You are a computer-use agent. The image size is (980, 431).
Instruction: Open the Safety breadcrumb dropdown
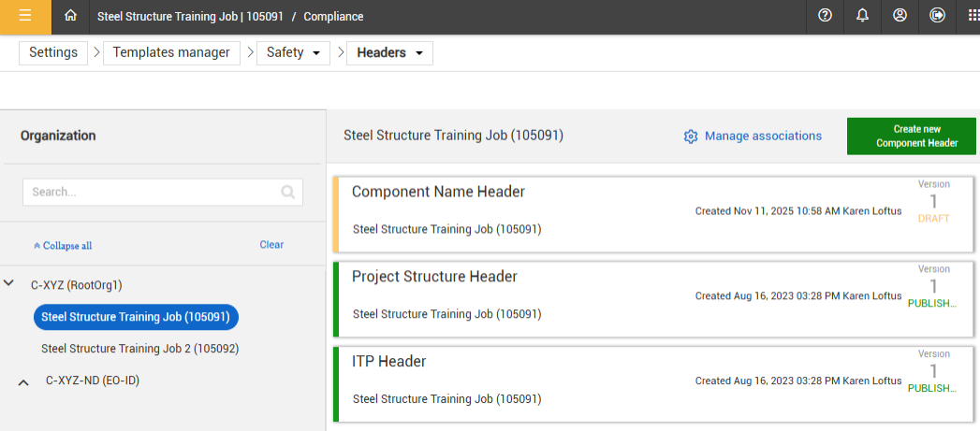click(x=293, y=53)
